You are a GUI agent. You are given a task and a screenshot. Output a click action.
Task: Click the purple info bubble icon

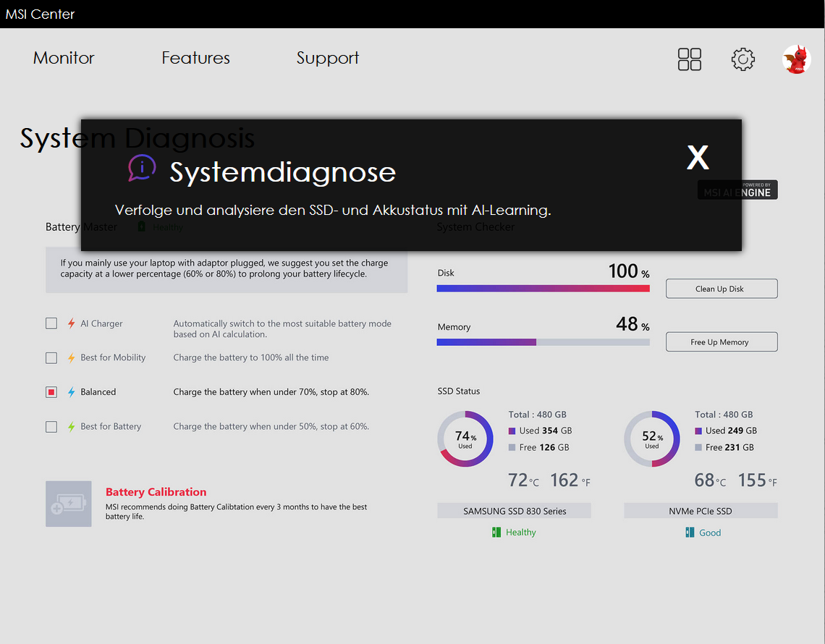[x=142, y=168]
